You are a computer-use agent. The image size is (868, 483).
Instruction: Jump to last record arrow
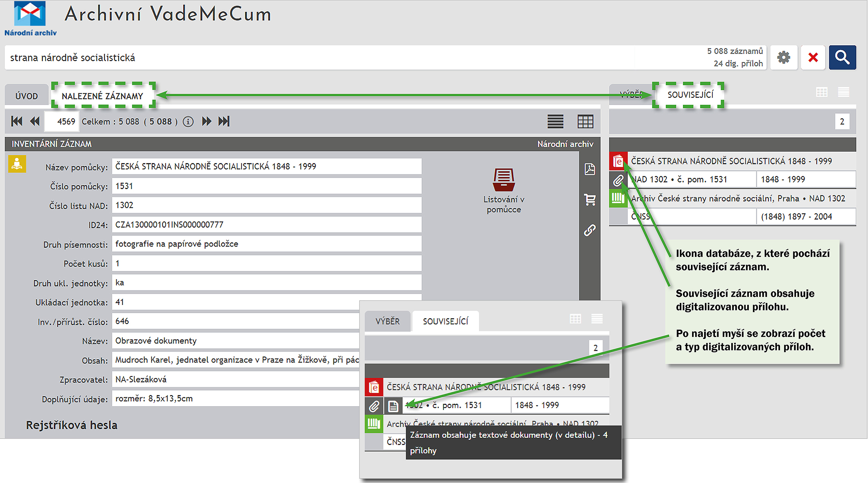(x=224, y=121)
